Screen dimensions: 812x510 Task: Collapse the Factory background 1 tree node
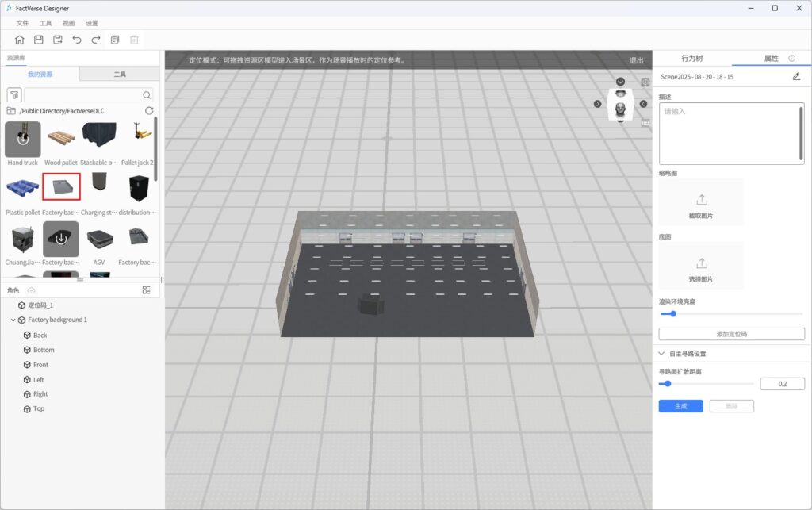click(13, 320)
